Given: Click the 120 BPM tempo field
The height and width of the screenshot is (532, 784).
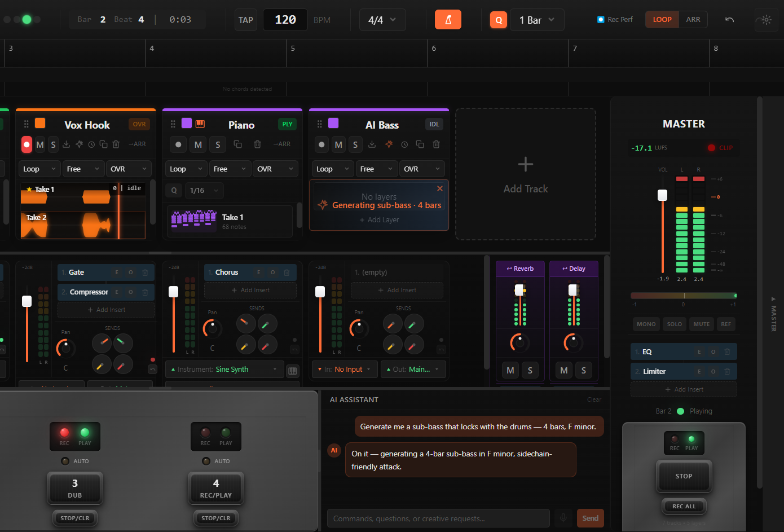Looking at the screenshot, I should pyautogui.click(x=285, y=20).
